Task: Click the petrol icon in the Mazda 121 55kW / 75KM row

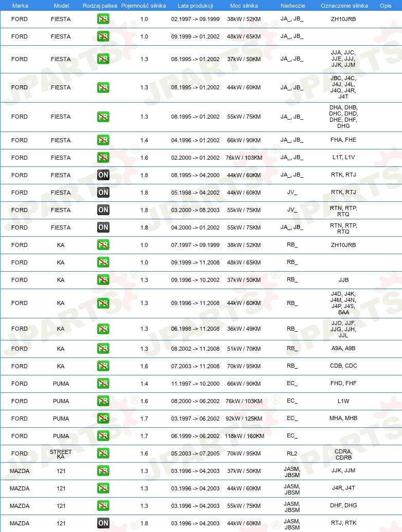Action: 103,506
